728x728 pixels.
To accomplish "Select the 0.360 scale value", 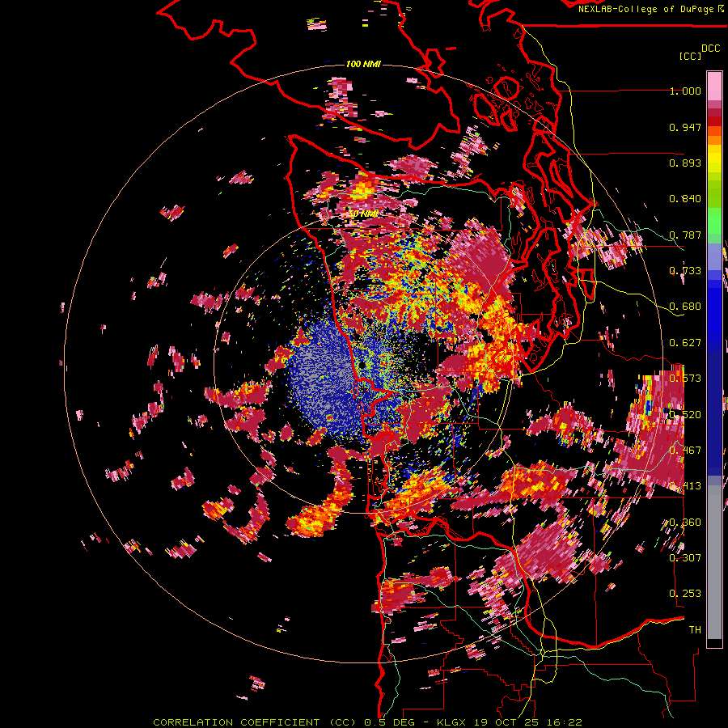I will tap(685, 523).
